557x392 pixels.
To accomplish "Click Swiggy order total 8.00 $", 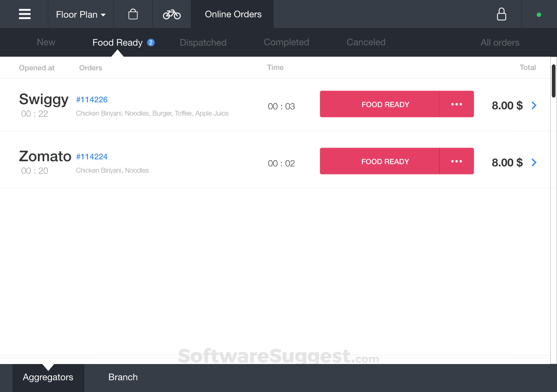I will pyautogui.click(x=507, y=106).
